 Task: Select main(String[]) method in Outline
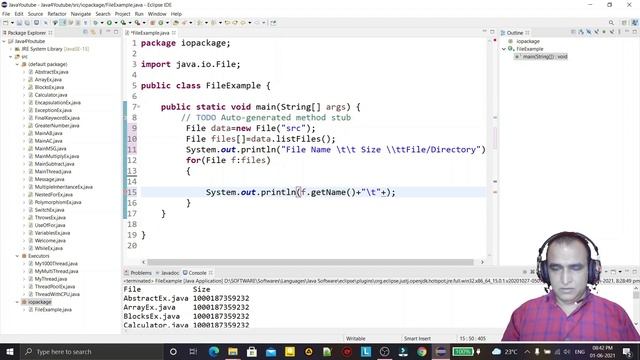click(541, 57)
